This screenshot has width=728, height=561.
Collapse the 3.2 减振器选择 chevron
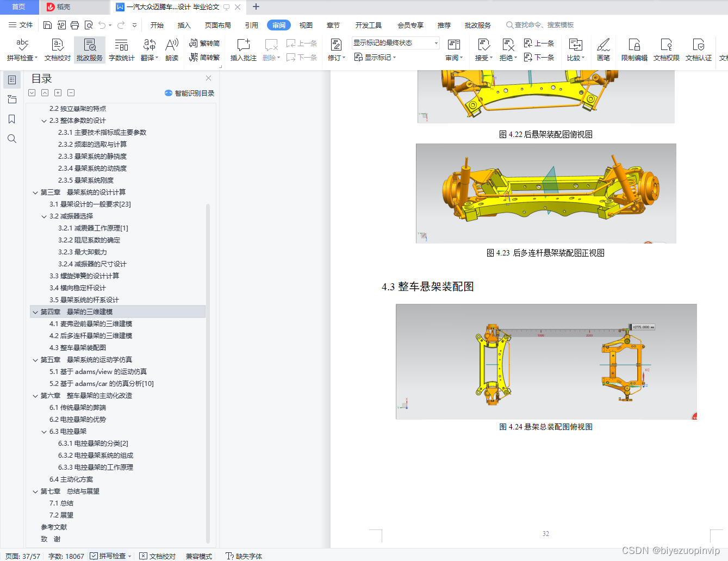[x=44, y=216]
